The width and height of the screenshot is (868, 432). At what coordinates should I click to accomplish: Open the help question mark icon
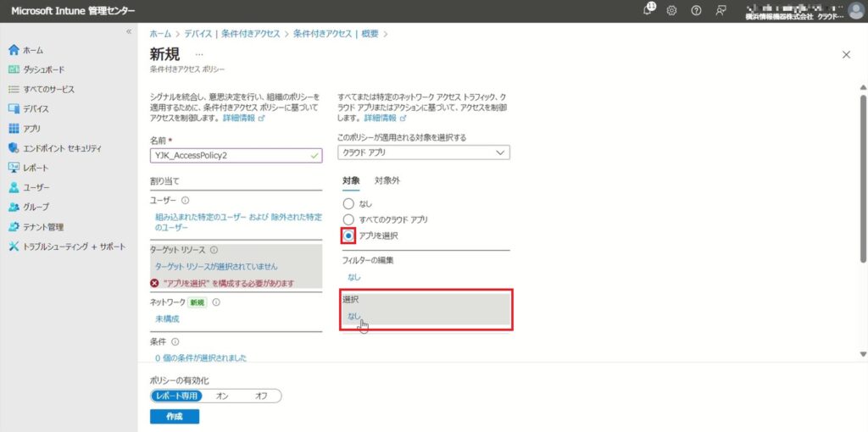(697, 10)
